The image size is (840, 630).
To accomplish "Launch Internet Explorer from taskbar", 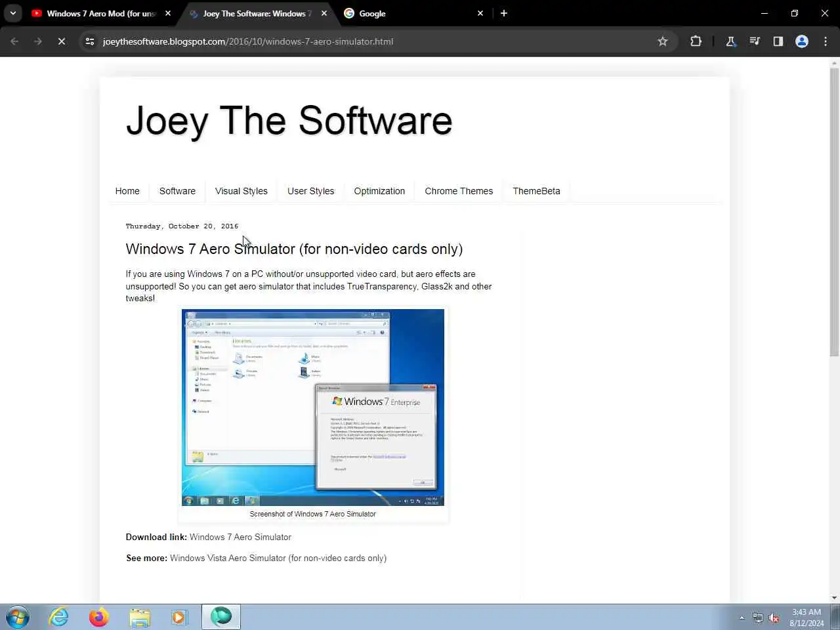I will pyautogui.click(x=59, y=617).
